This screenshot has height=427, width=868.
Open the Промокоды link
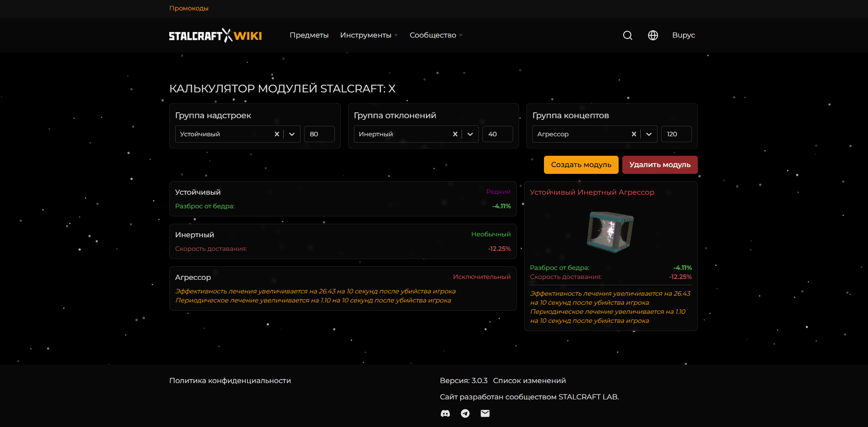(189, 8)
